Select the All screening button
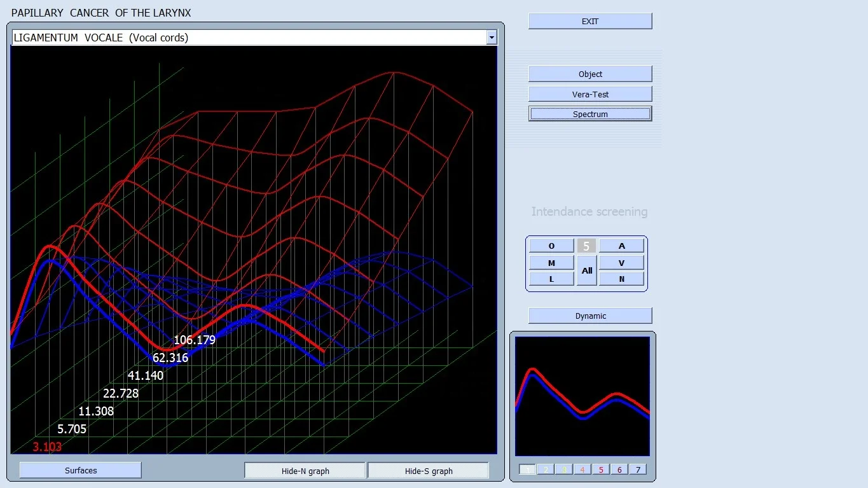Viewport: 868px width, 488px height. [586, 270]
